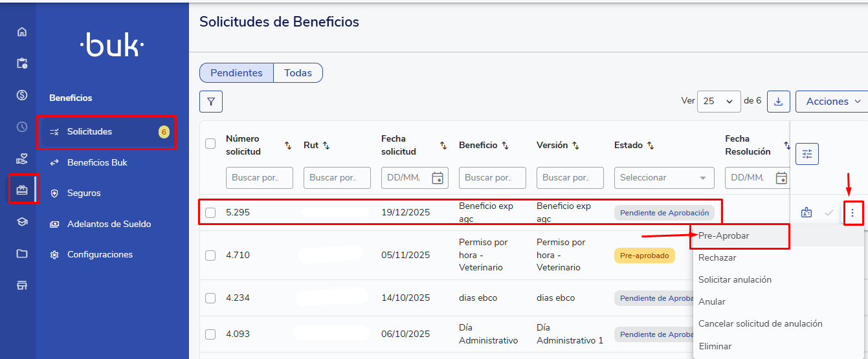Go to Configuraciones in the sidebar
This screenshot has width=868, height=359.
tap(100, 255)
